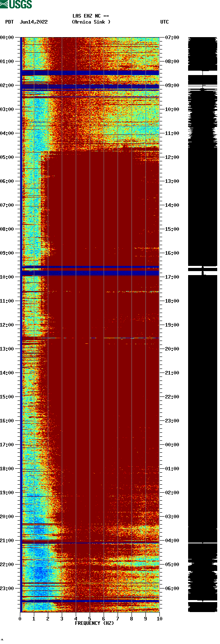The image size is (220, 644).
Task: Select the 'LAS EHZ NC --' station title
Action: pyautogui.click(x=91, y=16)
